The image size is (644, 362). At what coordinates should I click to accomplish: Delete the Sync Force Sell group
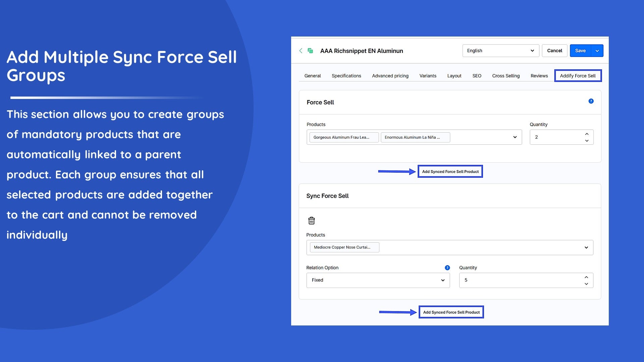[311, 221]
